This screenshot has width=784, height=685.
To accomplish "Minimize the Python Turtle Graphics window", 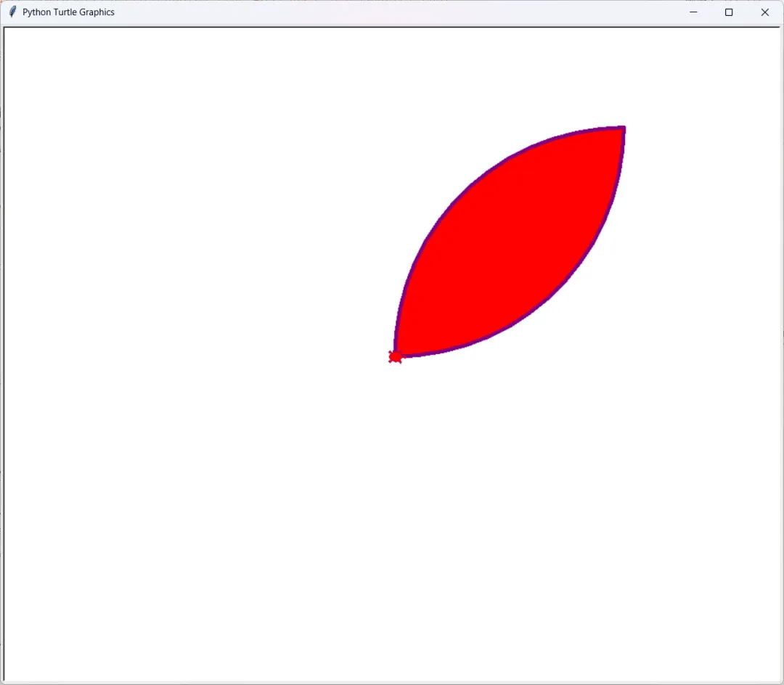I will (x=693, y=12).
